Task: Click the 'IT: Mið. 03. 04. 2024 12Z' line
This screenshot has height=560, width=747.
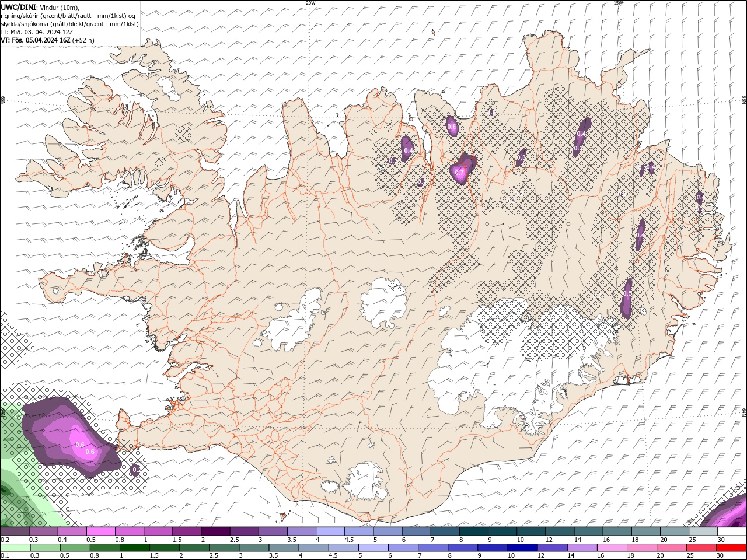Action: click(37, 32)
